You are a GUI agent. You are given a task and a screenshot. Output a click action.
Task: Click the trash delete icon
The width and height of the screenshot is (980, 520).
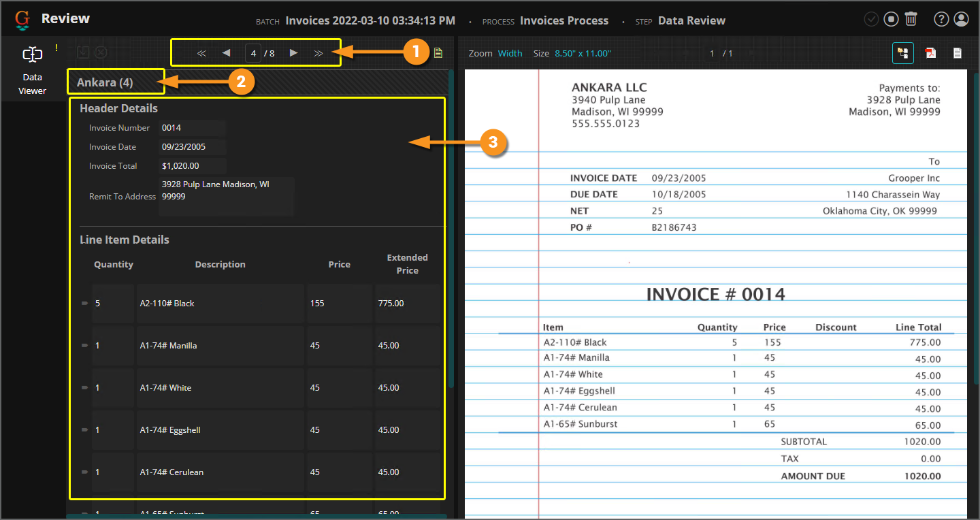911,19
